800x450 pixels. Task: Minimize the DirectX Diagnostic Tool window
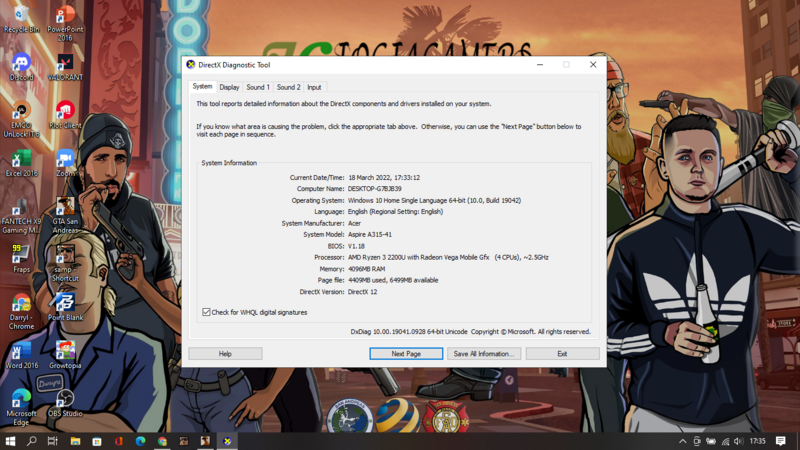540,65
